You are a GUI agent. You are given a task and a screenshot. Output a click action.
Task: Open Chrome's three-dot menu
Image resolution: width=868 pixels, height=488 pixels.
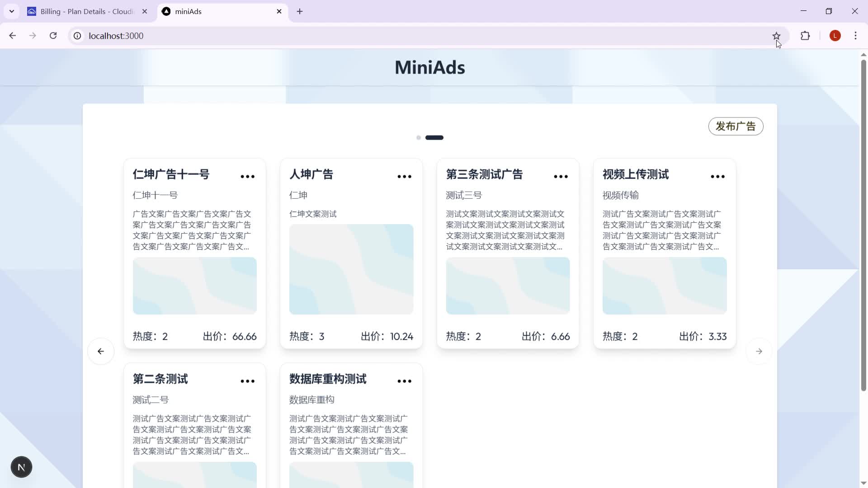[855, 36]
